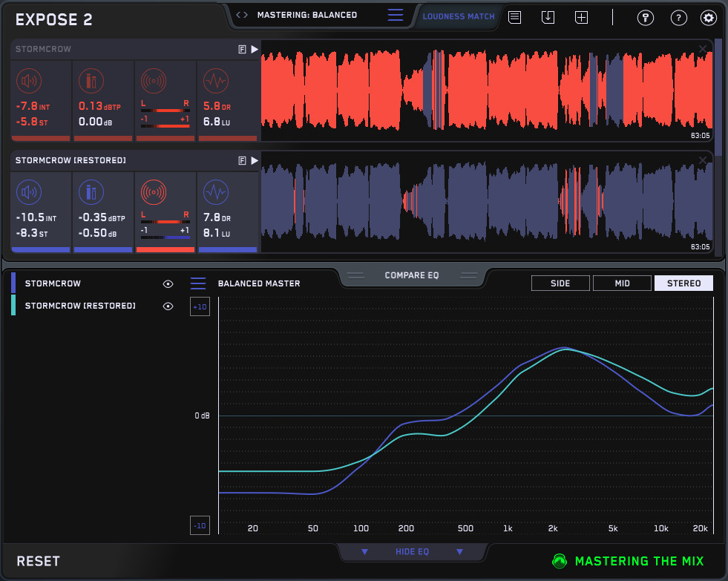Click Stormcrow [Restored] true peak icon

point(91,192)
